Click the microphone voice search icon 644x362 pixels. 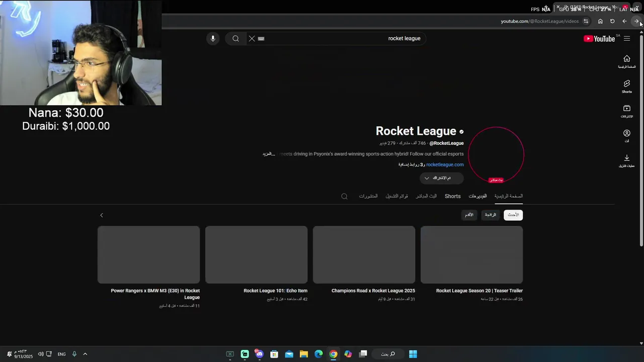213,38
